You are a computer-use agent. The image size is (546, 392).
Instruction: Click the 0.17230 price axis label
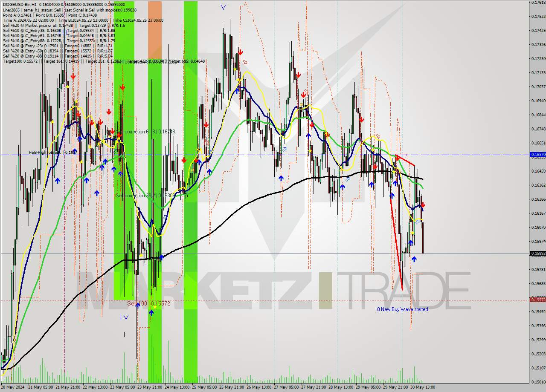click(538, 58)
